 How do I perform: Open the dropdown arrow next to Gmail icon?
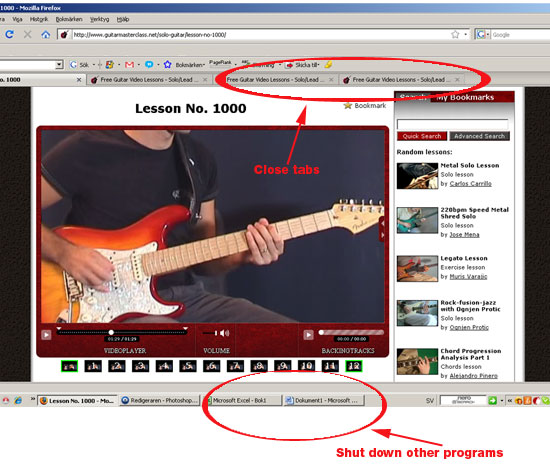tap(139, 65)
